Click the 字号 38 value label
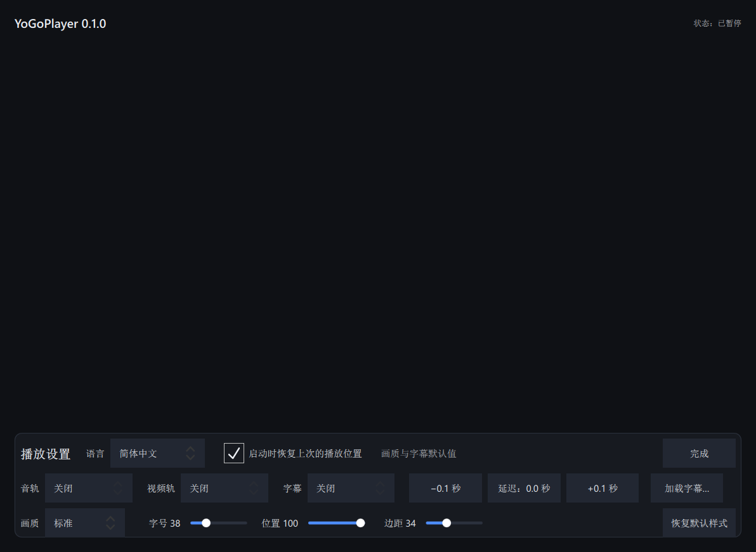756x552 pixels. pyautogui.click(x=165, y=523)
